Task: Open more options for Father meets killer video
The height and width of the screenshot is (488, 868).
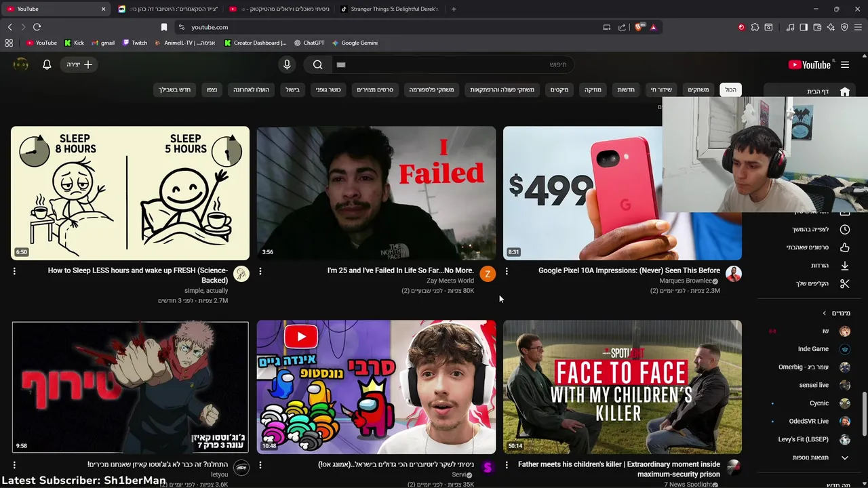Action: pyautogui.click(x=507, y=465)
